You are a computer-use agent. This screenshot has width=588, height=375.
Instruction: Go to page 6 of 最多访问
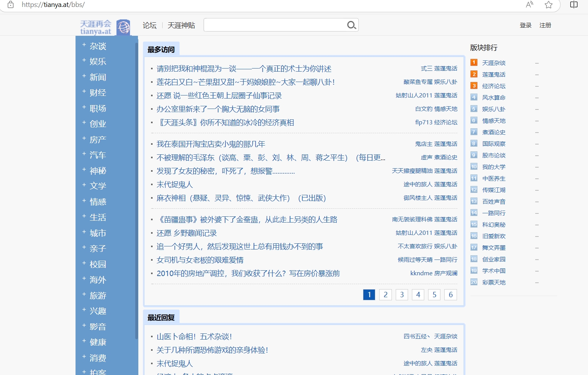451,295
